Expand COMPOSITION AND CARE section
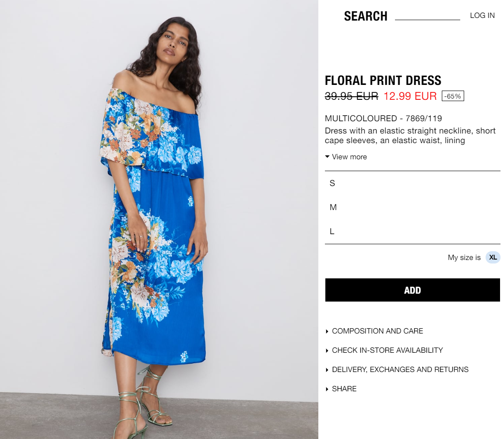Screen dimensions: 504x439 pyautogui.click(x=377, y=331)
